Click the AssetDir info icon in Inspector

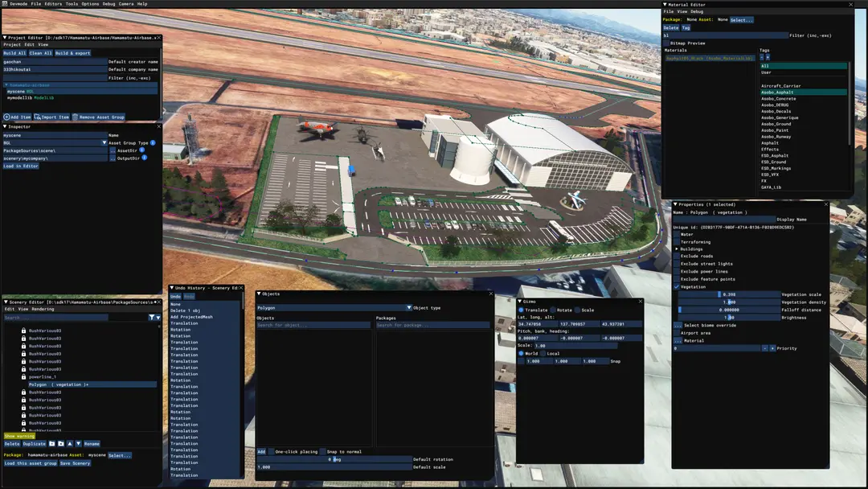tap(141, 150)
